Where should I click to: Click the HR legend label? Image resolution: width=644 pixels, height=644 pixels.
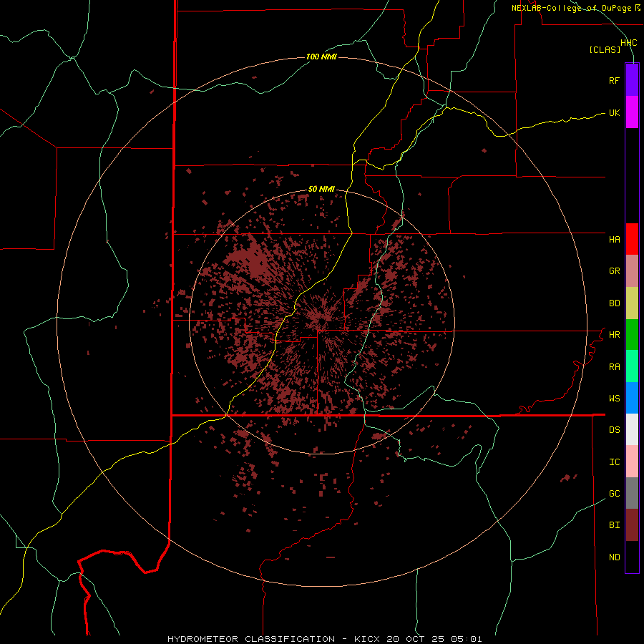click(x=614, y=335)
